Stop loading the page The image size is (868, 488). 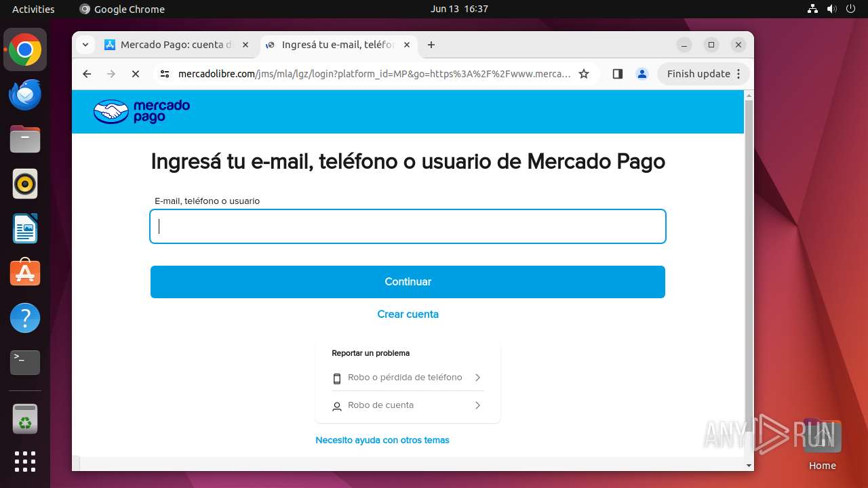coord(136,74)
